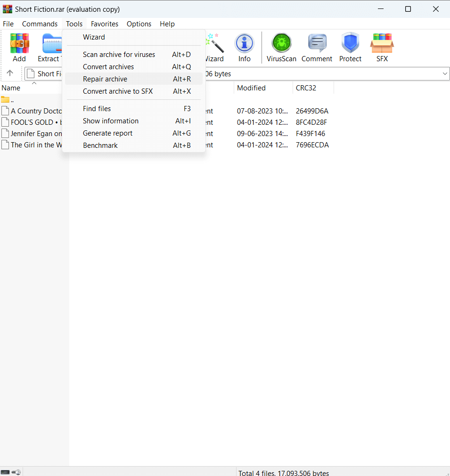Click the archive file icon in address bar

(x=31, y=73)
